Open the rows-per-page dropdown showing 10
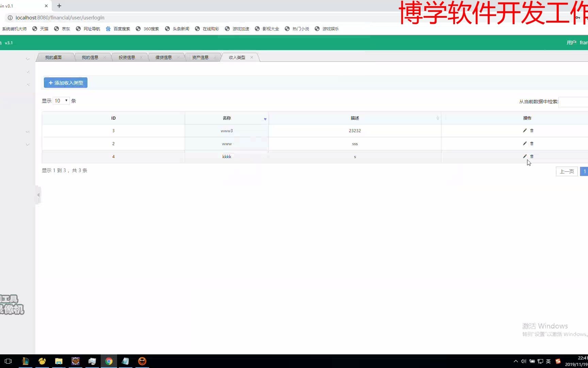 pyautogui.click(x=61, y=101)
